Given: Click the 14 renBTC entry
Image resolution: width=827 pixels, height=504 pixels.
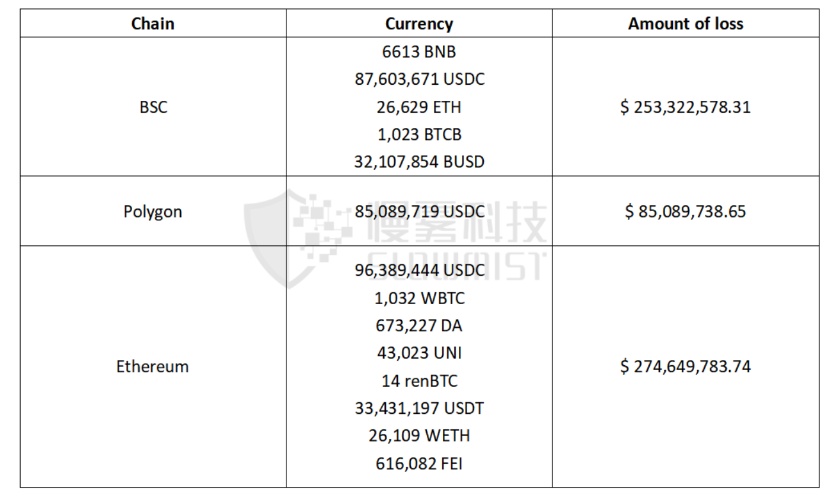Looking at the screenshot, I should click(x=419, y=381).
